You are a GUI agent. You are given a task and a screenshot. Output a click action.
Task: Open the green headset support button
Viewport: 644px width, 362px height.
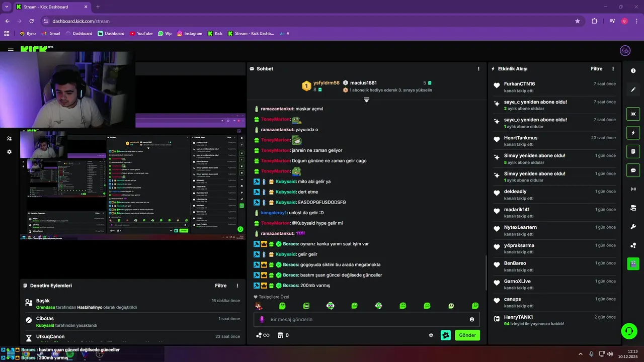coord(628,331)
